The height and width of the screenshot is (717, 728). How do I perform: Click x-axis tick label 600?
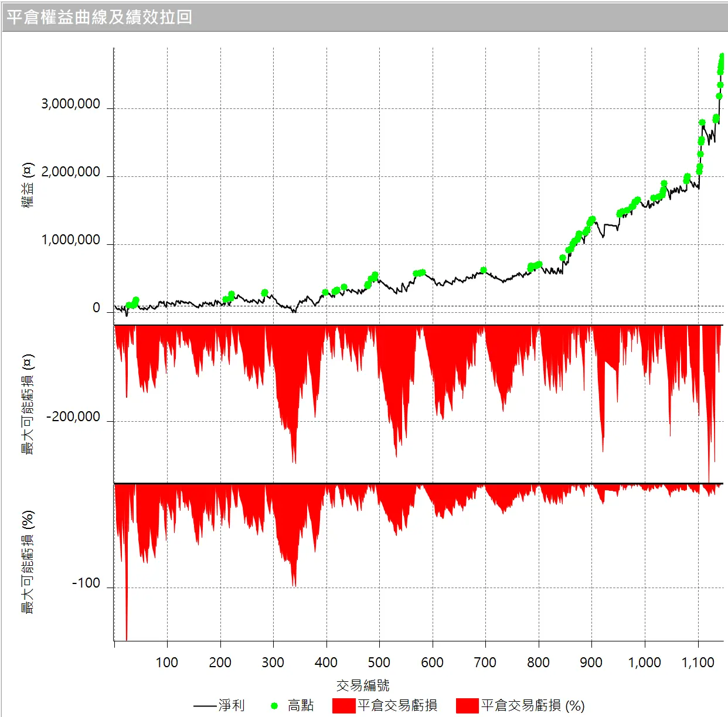(433, 663)
